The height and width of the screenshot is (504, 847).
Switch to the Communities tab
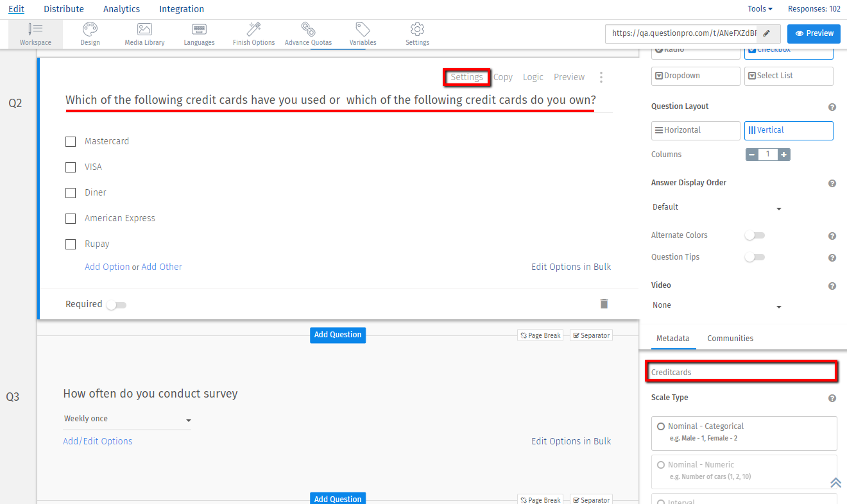click(x=730, y=338)
